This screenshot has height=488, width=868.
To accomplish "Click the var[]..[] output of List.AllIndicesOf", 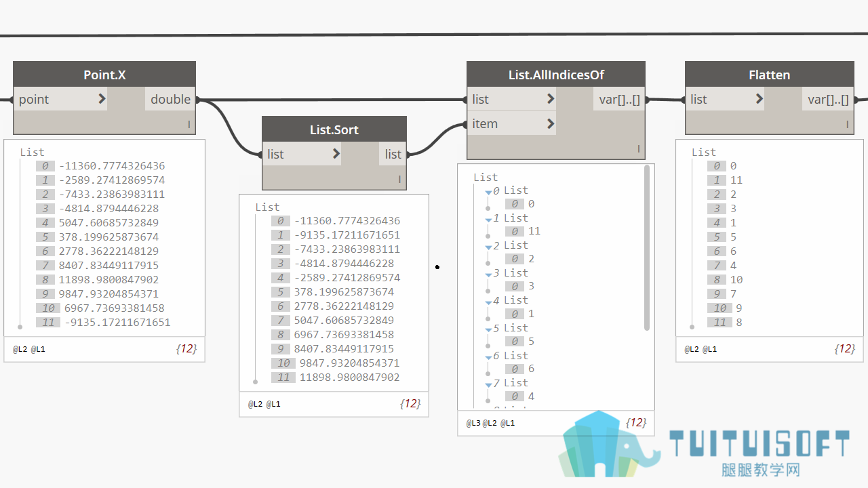I will [619, 99].
